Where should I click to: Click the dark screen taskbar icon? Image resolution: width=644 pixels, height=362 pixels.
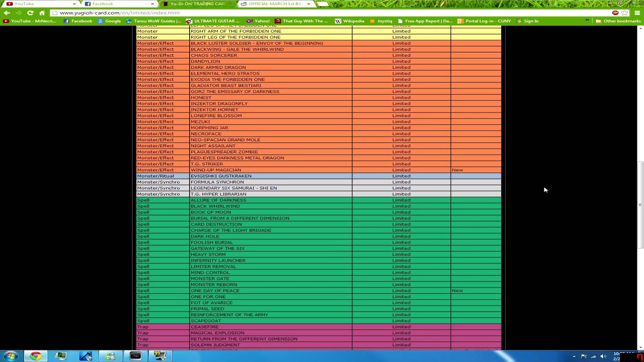click(135, 356)
